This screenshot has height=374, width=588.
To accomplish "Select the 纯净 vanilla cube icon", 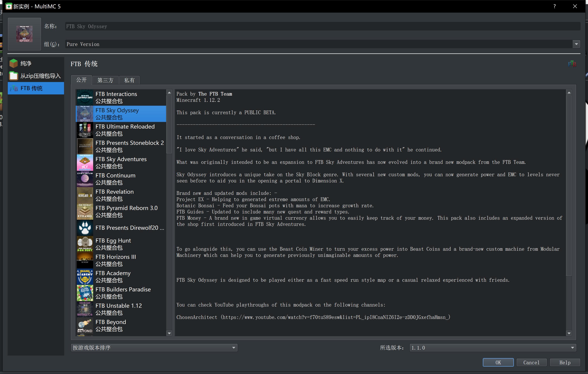I will tap(13, 63).
